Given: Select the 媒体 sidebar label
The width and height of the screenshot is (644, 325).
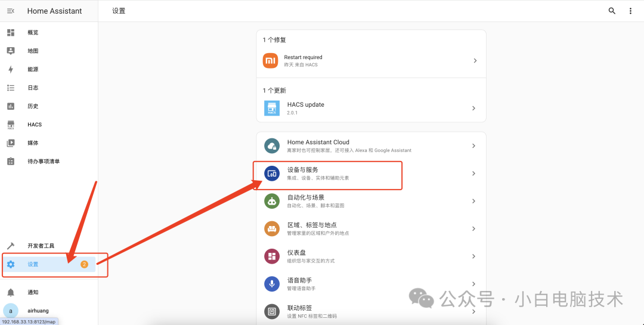Looking at the screenshot, I should coord(33,143).
